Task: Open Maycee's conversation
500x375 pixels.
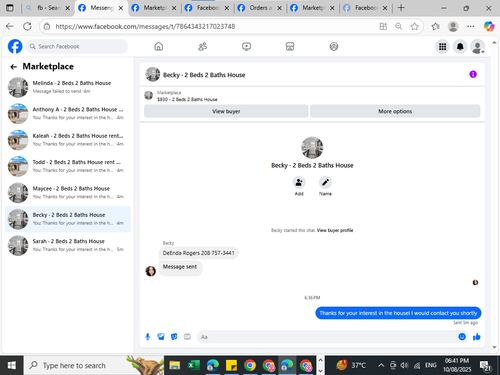Action: click(68, 192)
